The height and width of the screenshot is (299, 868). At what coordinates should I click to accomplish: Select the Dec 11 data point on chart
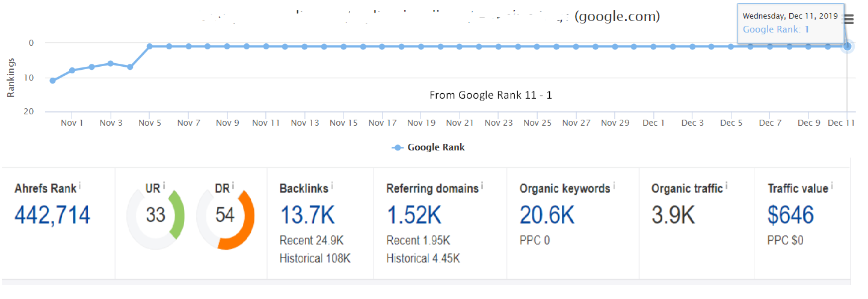[847, 46]
